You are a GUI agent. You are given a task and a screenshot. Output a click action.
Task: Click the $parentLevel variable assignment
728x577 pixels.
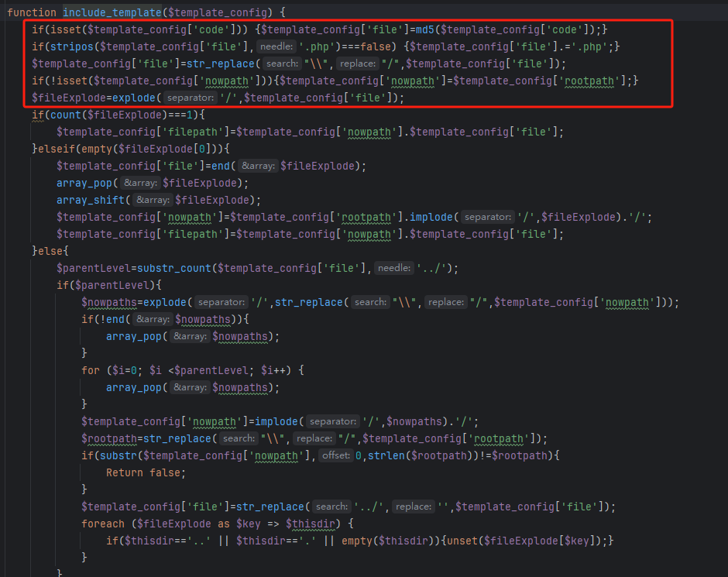pos(93,268)
